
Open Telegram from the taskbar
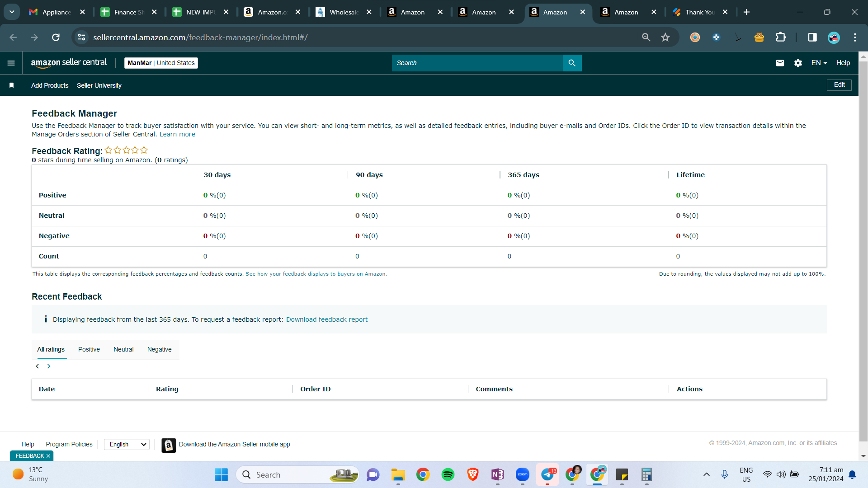(547, 474)
